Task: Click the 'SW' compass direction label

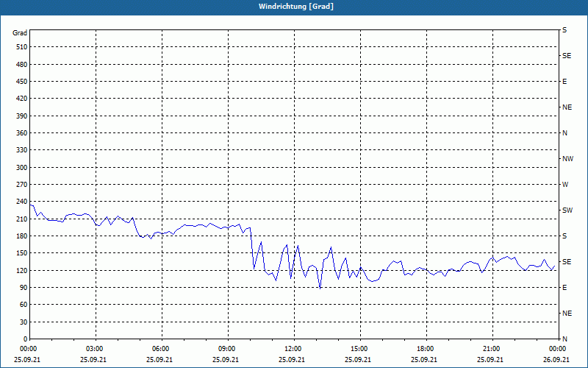Action: click(567, 210)
